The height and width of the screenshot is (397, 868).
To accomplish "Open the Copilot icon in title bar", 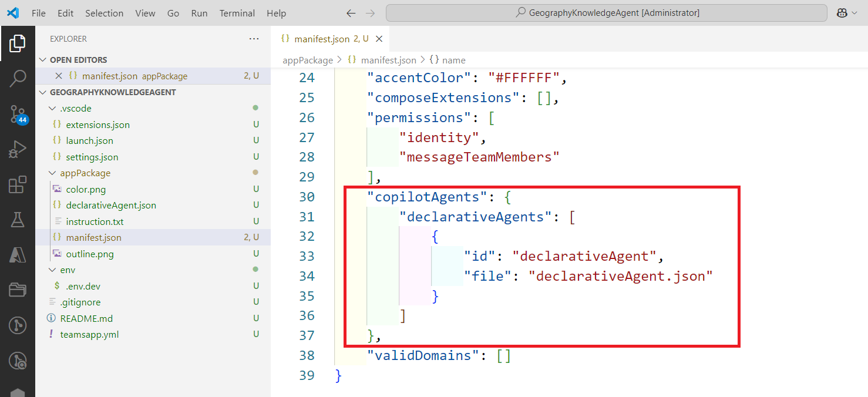I will tap(842, 13).
